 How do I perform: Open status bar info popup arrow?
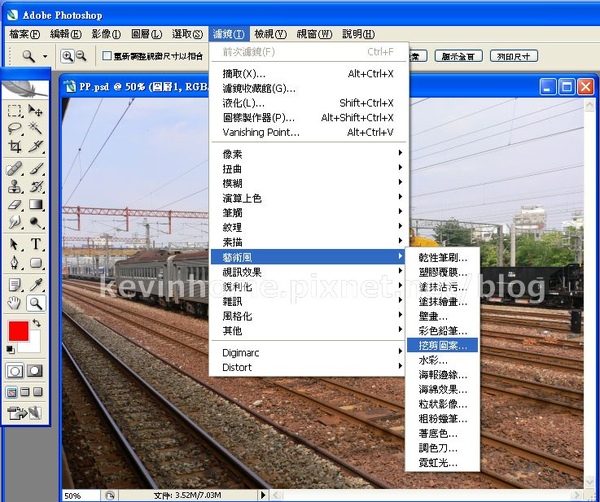pos(263,495)
